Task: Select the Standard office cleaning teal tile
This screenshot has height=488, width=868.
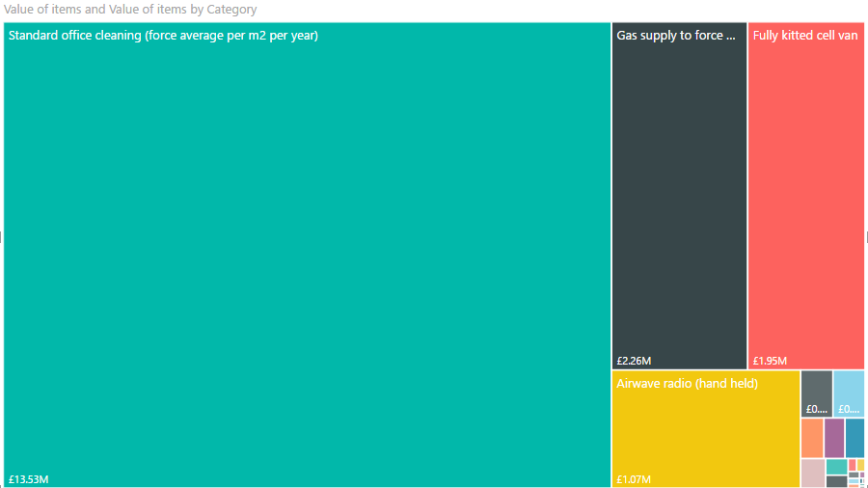Action: tap(307, 255)
